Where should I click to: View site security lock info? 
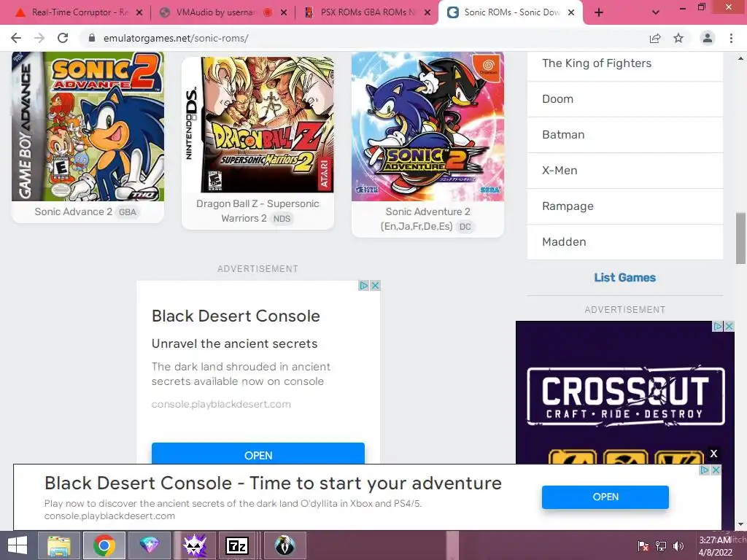92,38
